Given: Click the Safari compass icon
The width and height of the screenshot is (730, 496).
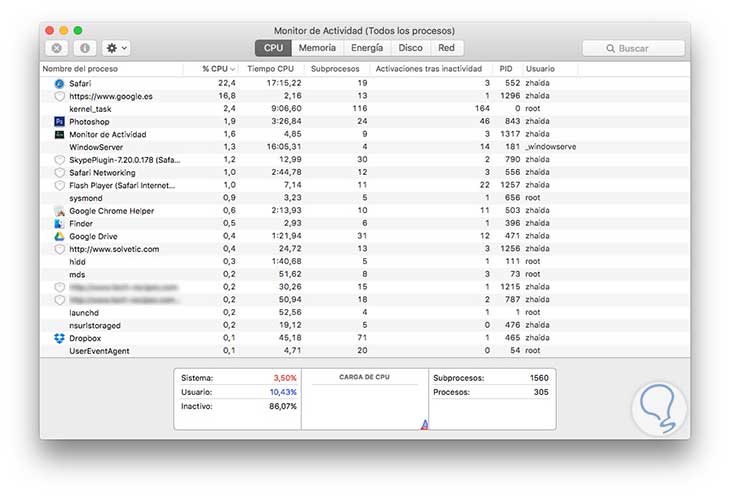Looking at the screenshot, I should click(x=60, y=83).
